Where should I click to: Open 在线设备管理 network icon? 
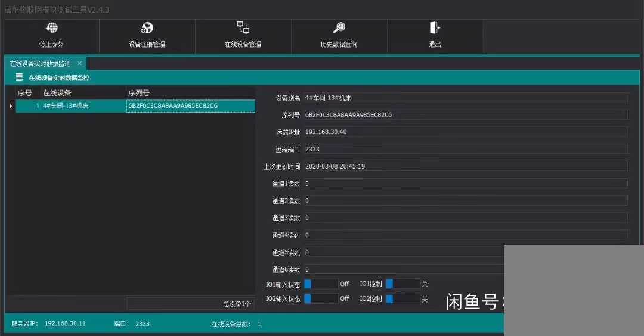pos(243,27)
